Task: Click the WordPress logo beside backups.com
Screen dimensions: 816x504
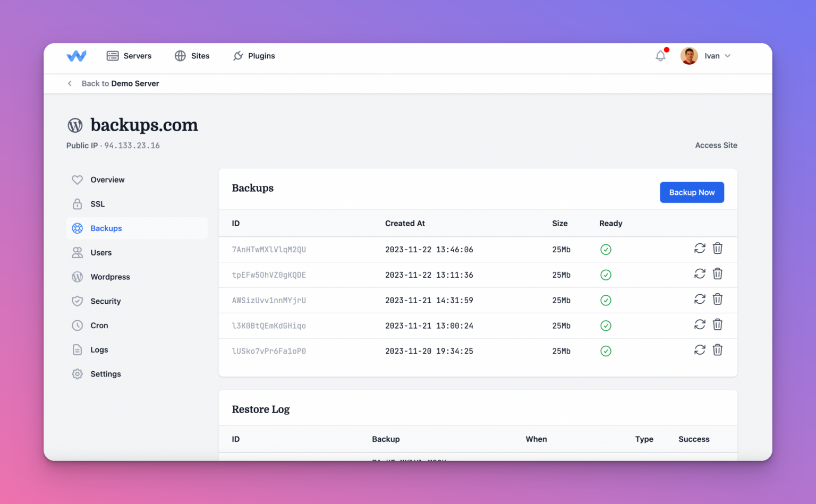Action: click(75, 125)
